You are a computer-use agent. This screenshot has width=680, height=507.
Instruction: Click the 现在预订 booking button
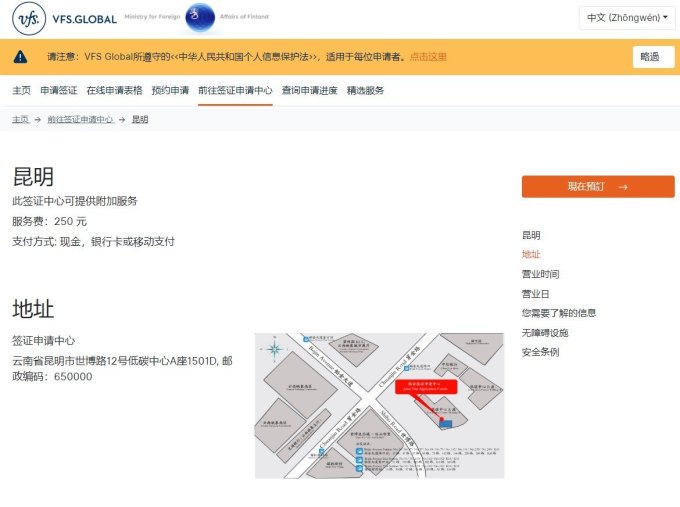point(598,186)
